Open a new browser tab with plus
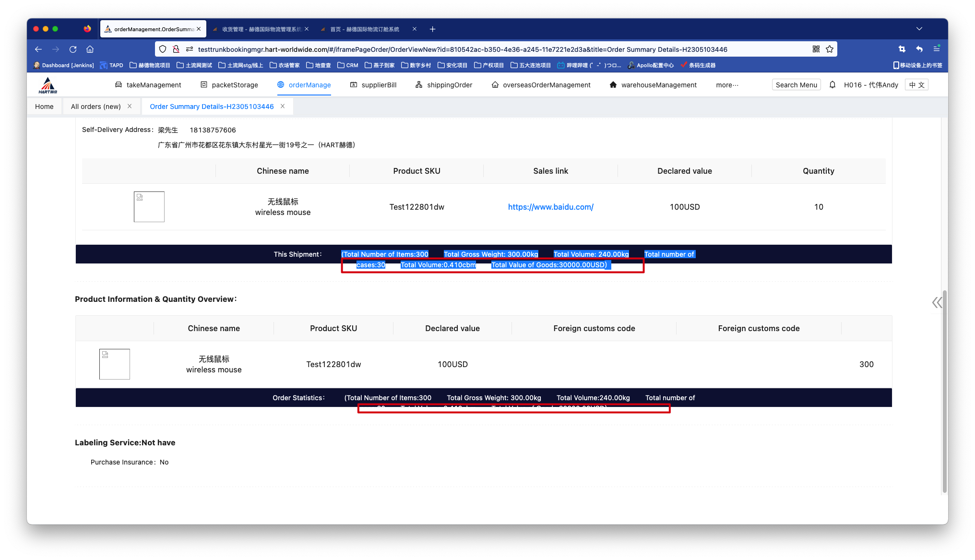The height and width of the screenshot is (560, 975). tap(432, 29)
